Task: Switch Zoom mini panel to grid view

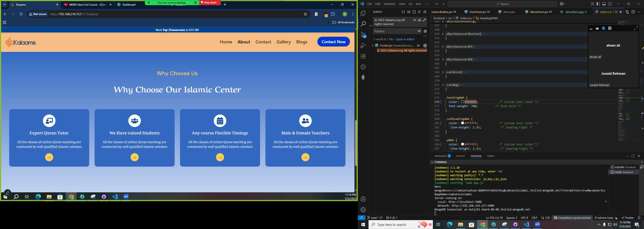Action: click(610, 28)
